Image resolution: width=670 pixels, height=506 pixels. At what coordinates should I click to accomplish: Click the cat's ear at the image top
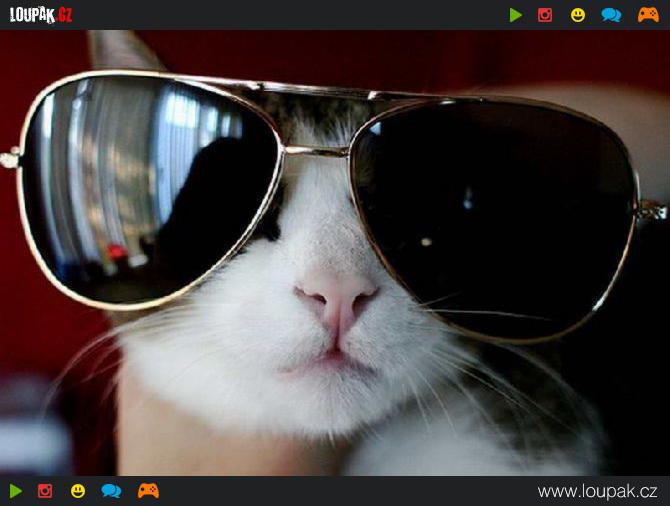point(125,50)
